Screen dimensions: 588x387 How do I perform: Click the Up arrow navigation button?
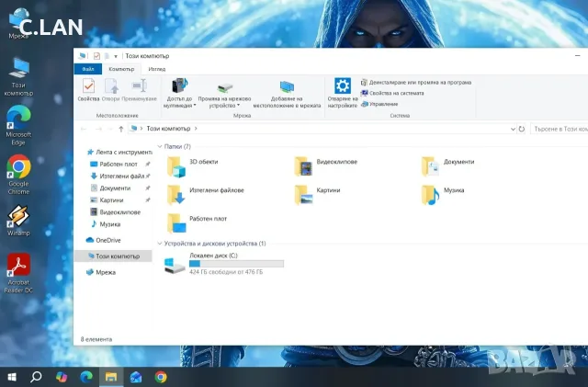pos(120,129)
